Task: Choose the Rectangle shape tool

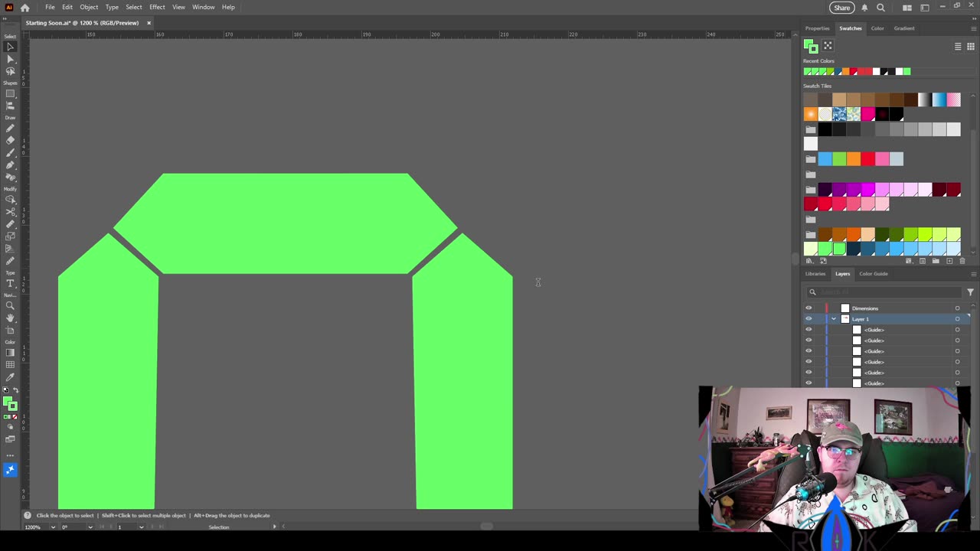Action: coord(11,94)
